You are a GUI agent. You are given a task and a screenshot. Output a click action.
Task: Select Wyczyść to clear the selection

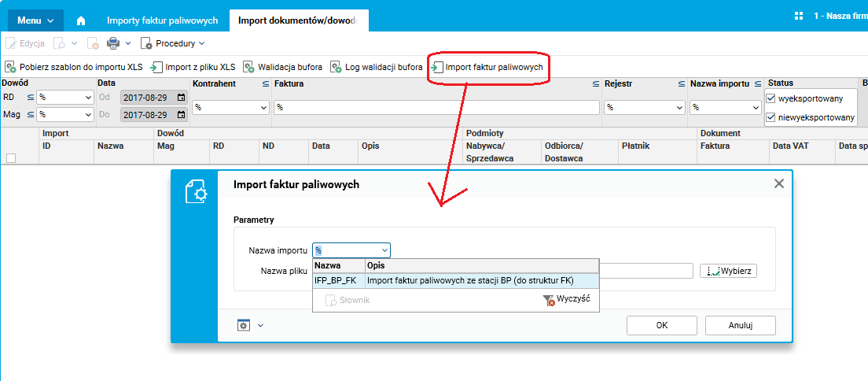click(x=566, y=300)
